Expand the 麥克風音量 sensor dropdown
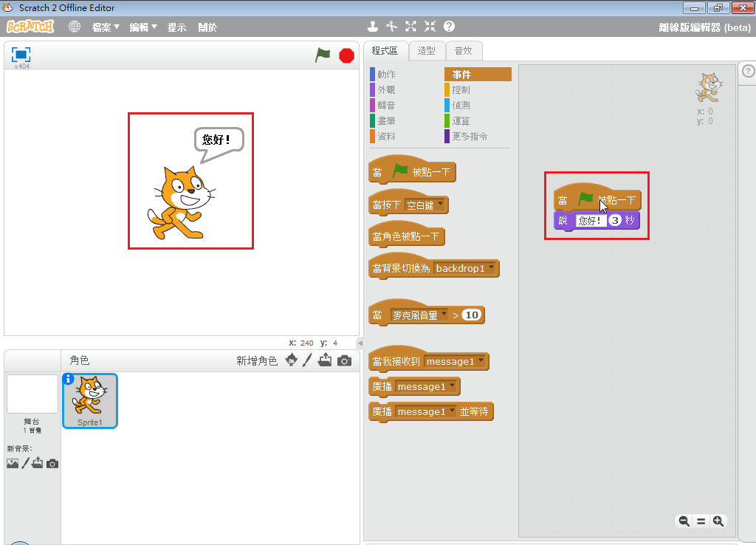756x545 pixels. pos(444,315)
